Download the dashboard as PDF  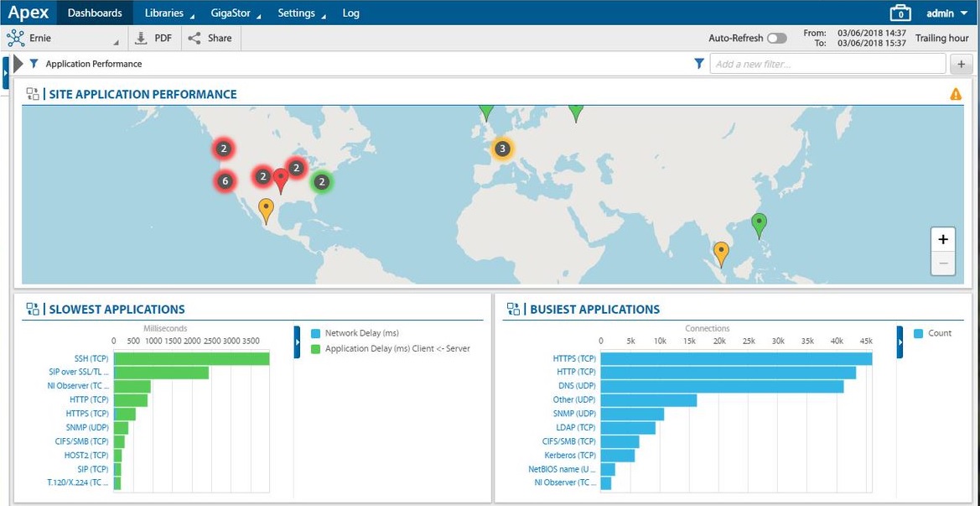(x=142, y=37)
